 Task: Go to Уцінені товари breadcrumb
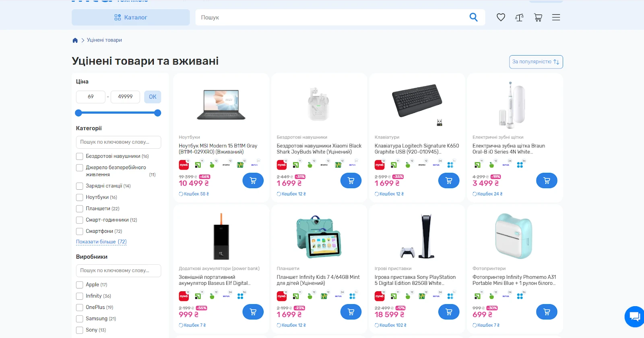click(x=104, y=40)
